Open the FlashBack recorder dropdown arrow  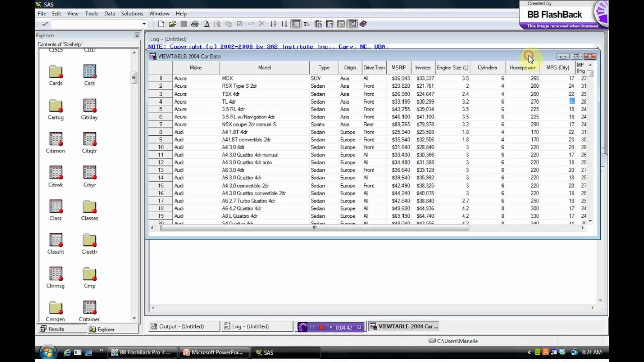click(359, 327)
